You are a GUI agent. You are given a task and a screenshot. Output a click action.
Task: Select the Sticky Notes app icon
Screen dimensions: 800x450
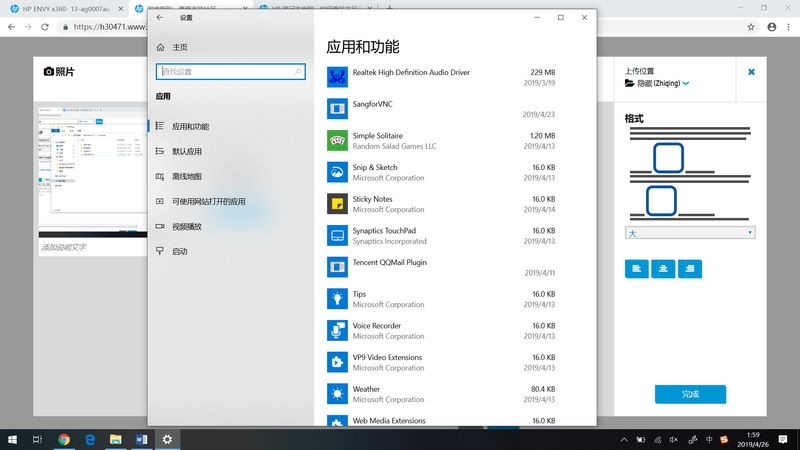pyautogui.click(x=337, y=204)
